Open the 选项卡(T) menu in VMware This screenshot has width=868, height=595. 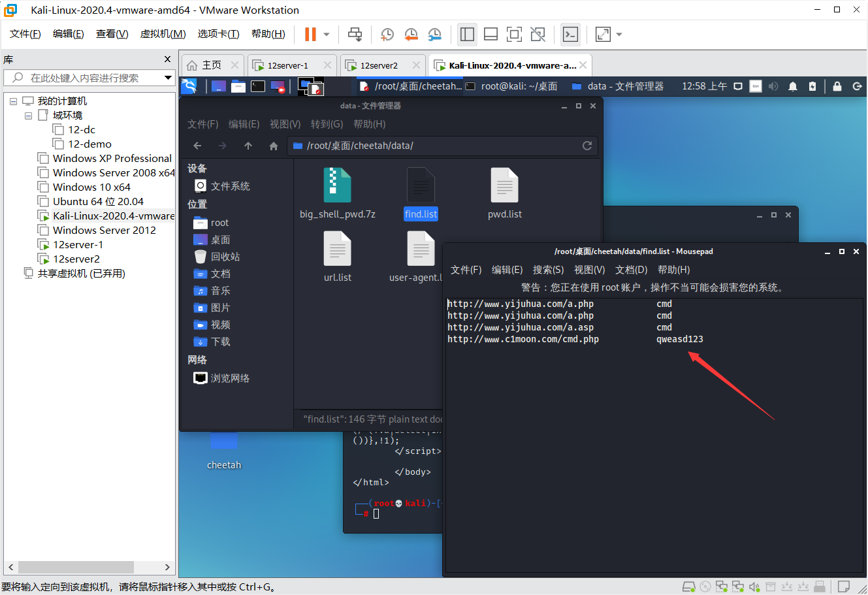[x=219, y=34]
